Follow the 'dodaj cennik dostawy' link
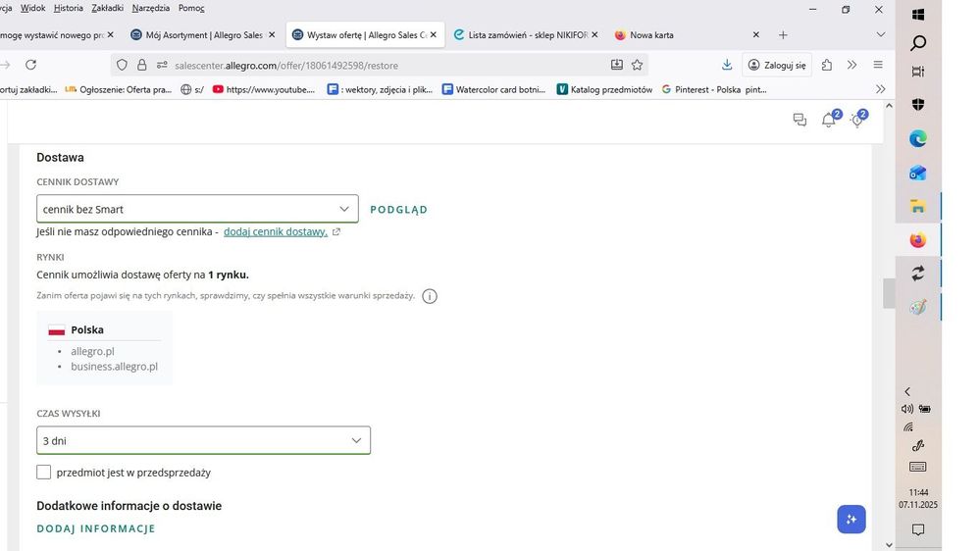Viewport: 980px width, 551px height. click(x=276, y=232)
